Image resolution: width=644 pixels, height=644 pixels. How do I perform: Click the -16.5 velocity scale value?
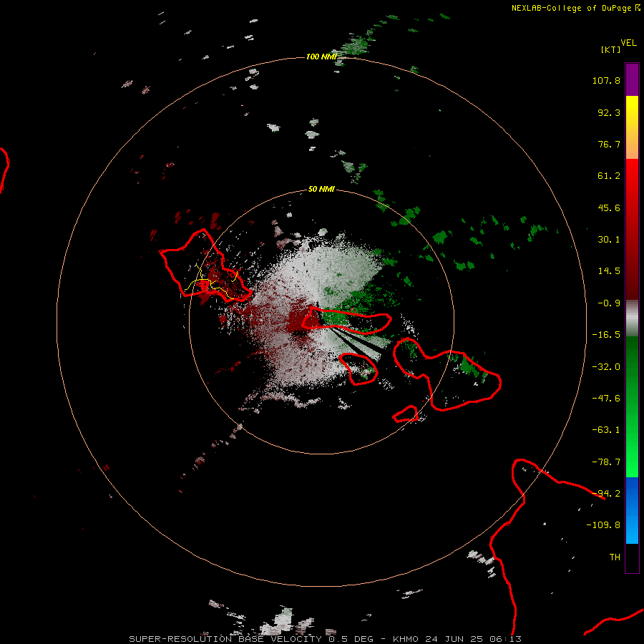(x=606, y=335)
